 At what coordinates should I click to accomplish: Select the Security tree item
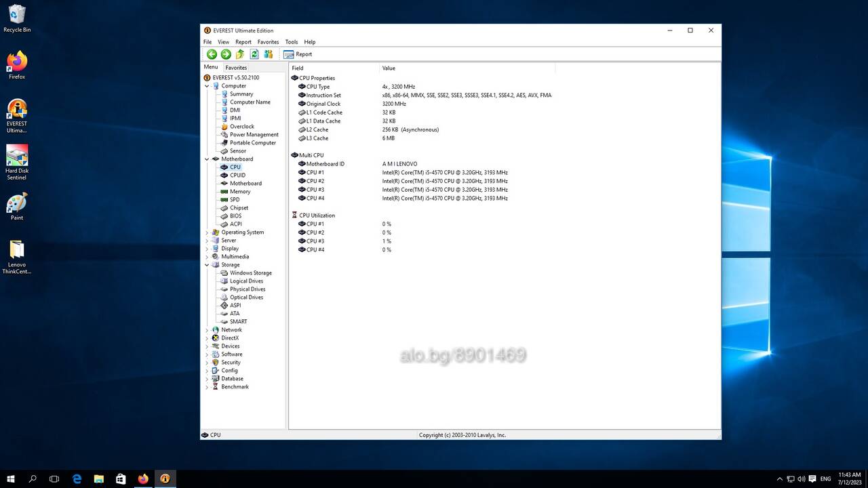(231, 363)
